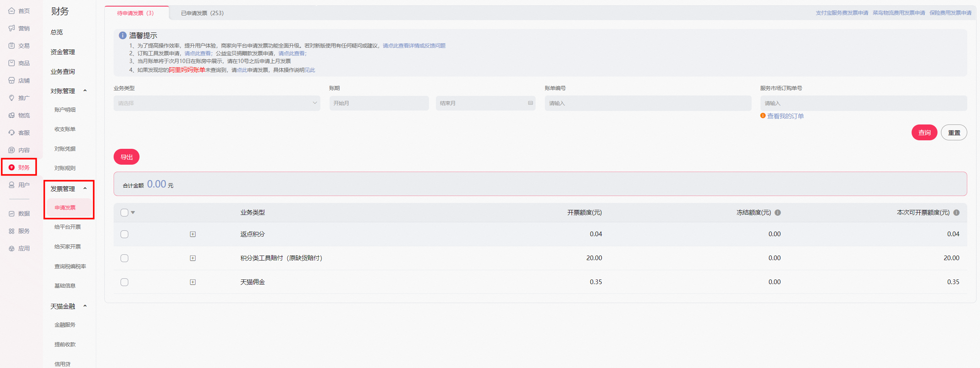Select 给买家开票 menu item
Screen dimensions: 980x368
click(x=68, y=247)
